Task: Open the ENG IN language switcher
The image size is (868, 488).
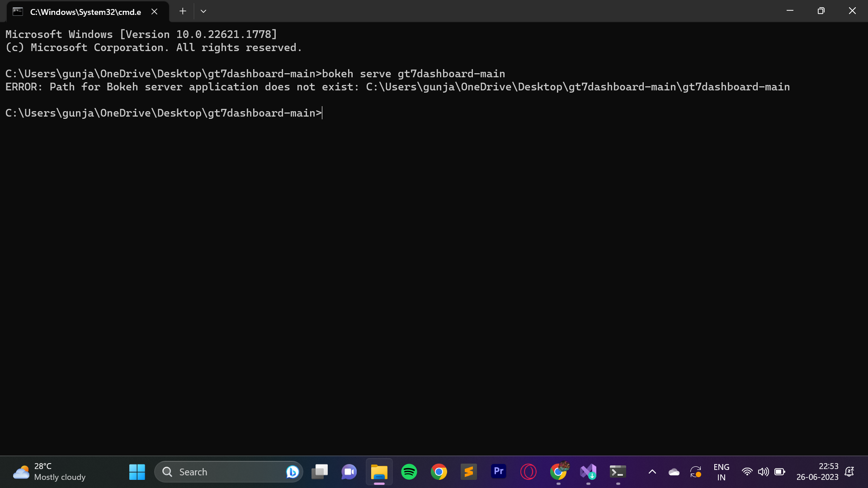Action: (722, 471)
